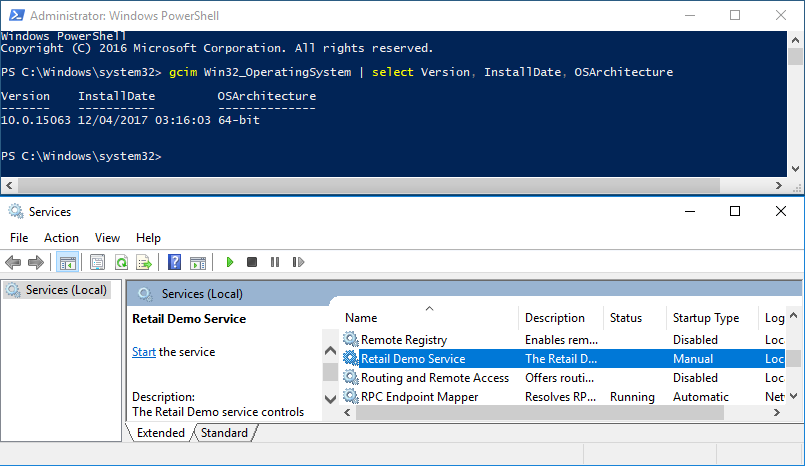Open the blue Help toolbar icon
The image size is (805, 466).
coord(174,263)
